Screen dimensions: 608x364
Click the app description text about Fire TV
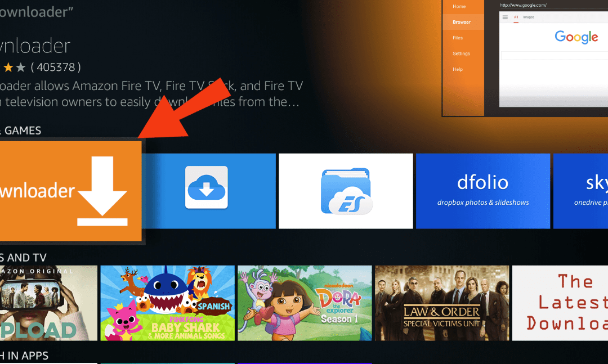(x=151, y=93)
